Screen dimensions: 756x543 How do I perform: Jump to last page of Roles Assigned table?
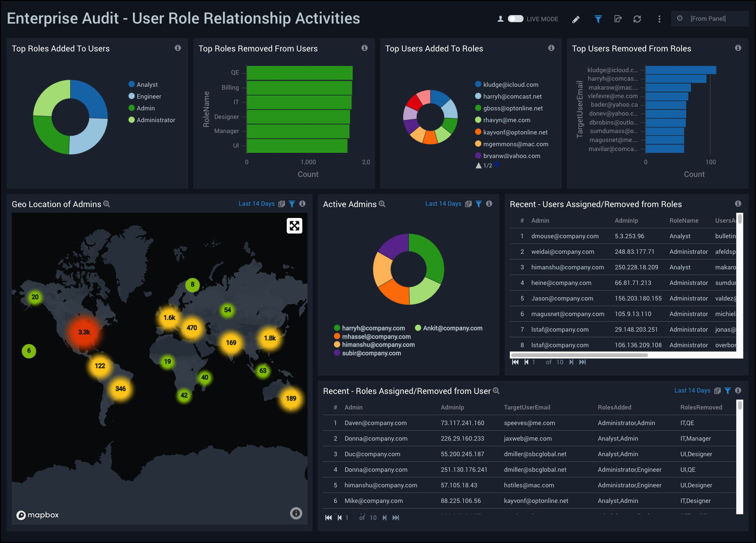(396, 518)
